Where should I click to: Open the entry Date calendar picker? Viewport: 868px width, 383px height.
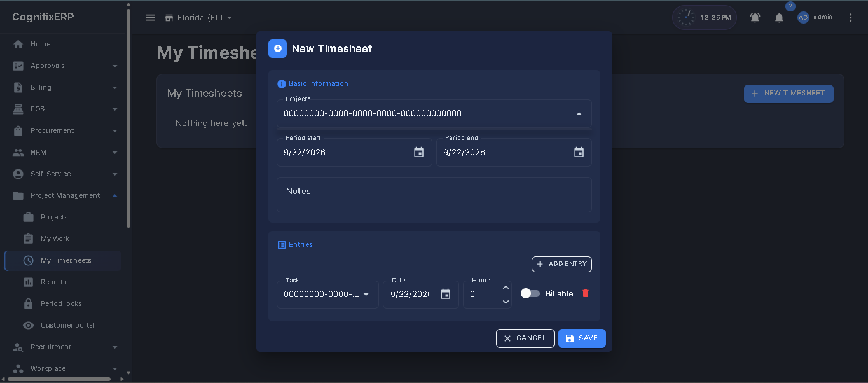tap(445, 294)
